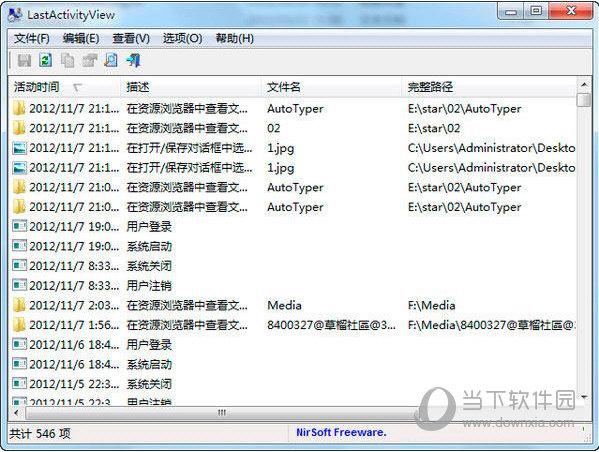Click the 2012/11/7 1:56 activity time cell
Viewport: 599px width, 452px height.
point(74,325)
